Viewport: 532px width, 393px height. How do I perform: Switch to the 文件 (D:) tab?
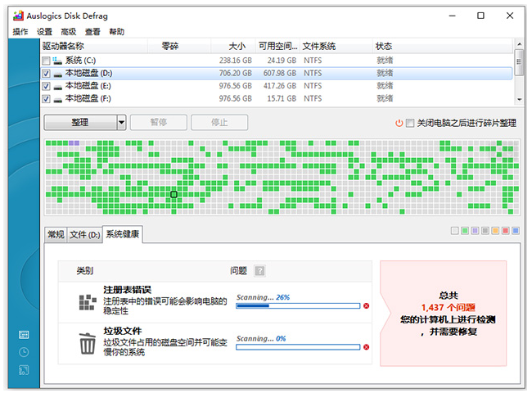[x=85, y=234]
